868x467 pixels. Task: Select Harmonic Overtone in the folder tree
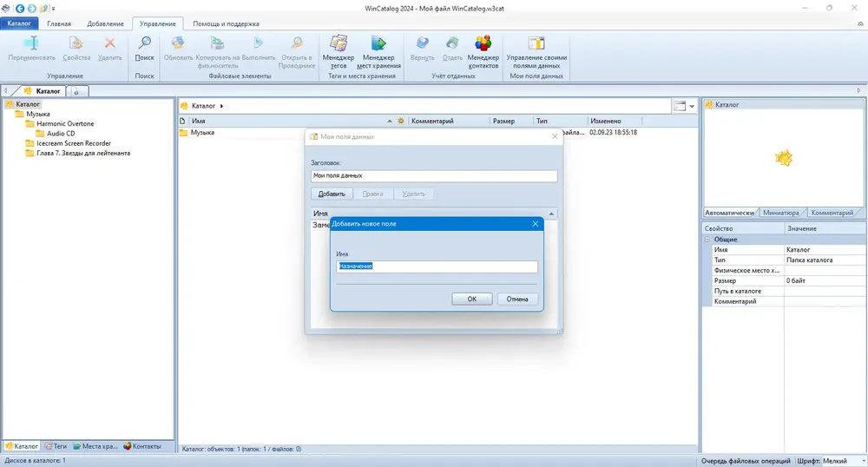click(x=65, y=124)
